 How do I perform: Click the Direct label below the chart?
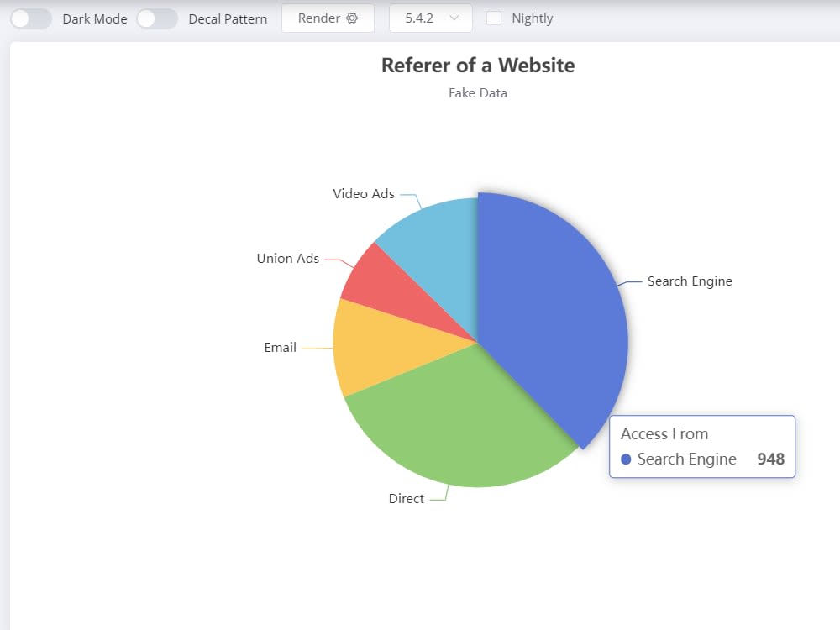point(406,498)
